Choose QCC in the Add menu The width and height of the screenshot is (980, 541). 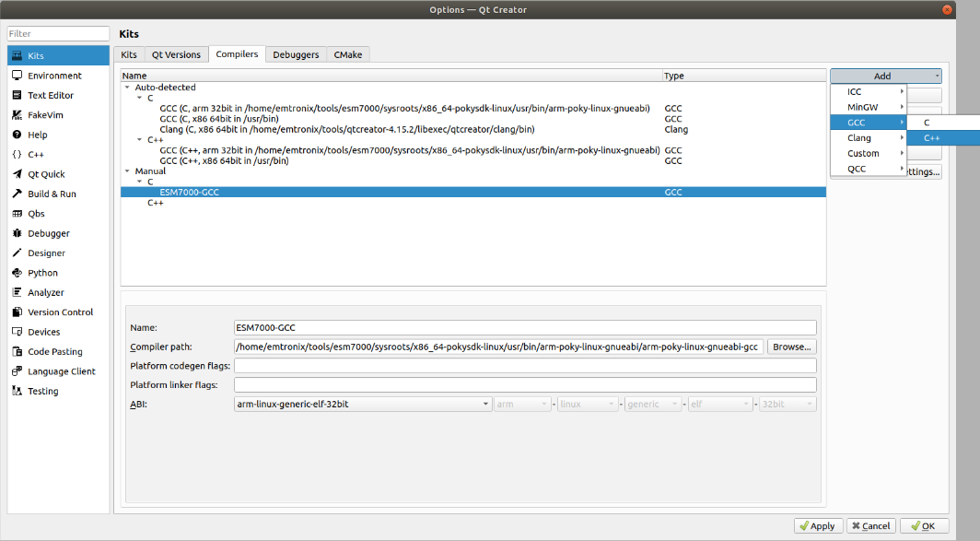tap(869, 169)
